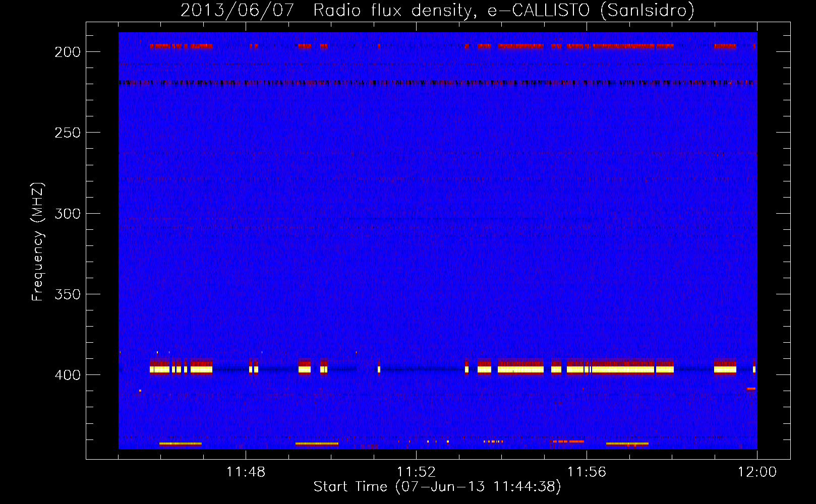
Task: Click the 'Frequency (MHZ)' axis label
Action: pos(38,242)
